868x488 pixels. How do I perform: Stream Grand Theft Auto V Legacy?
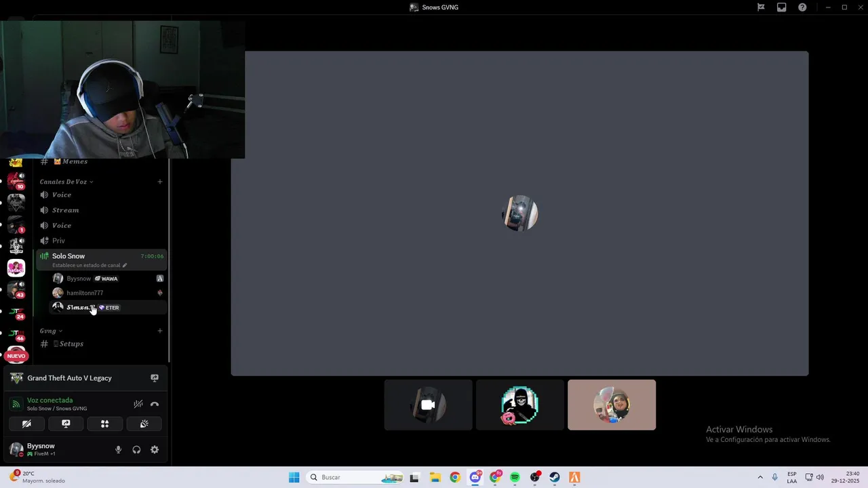tap(155, 378)
